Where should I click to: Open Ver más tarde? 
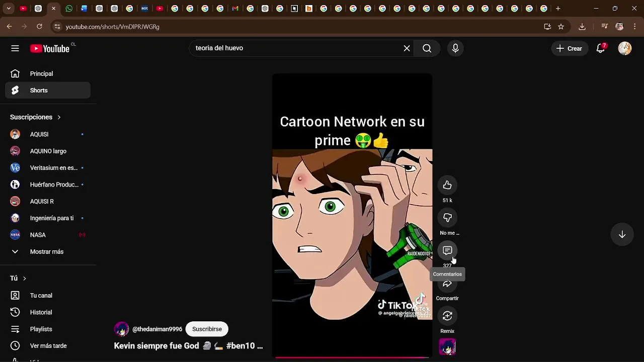[x=48, y=346]
